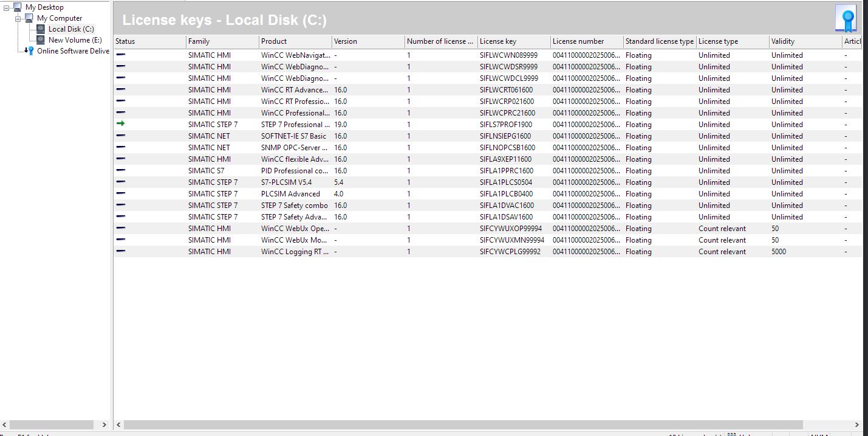Sort by the Validity column header

pos(805,41)
